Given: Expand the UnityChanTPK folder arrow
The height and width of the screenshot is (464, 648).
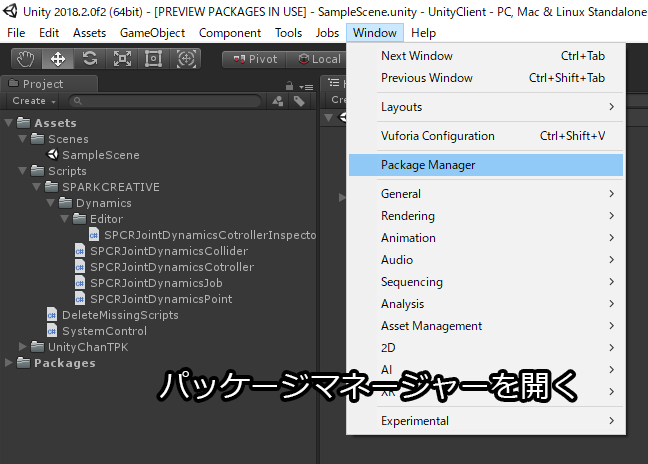Looking at the screenshot, I should [23, 346].
